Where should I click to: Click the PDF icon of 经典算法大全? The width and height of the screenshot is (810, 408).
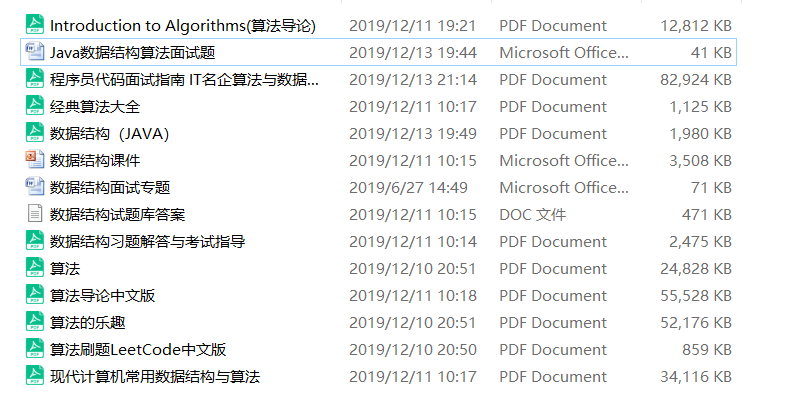click(x=35, y=106)
